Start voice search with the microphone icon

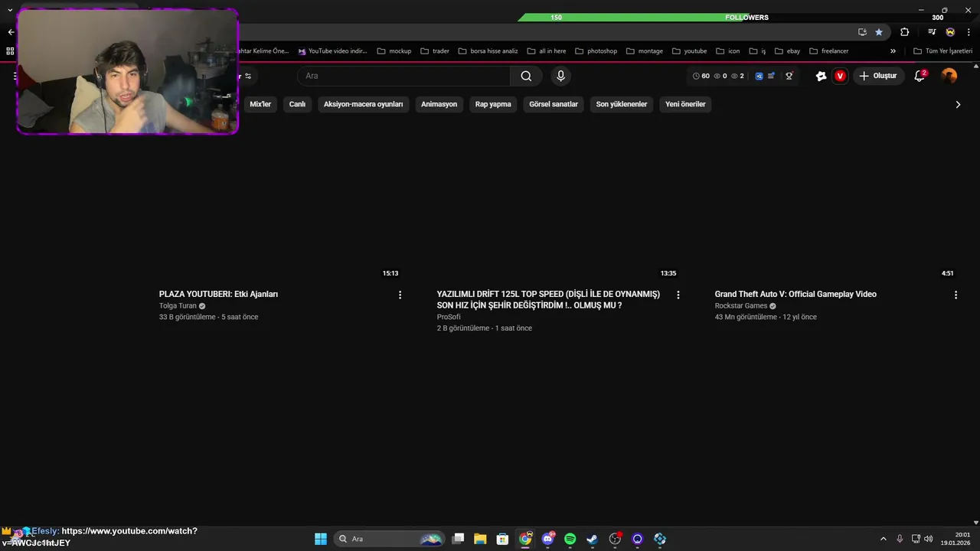tap(560, 76)
